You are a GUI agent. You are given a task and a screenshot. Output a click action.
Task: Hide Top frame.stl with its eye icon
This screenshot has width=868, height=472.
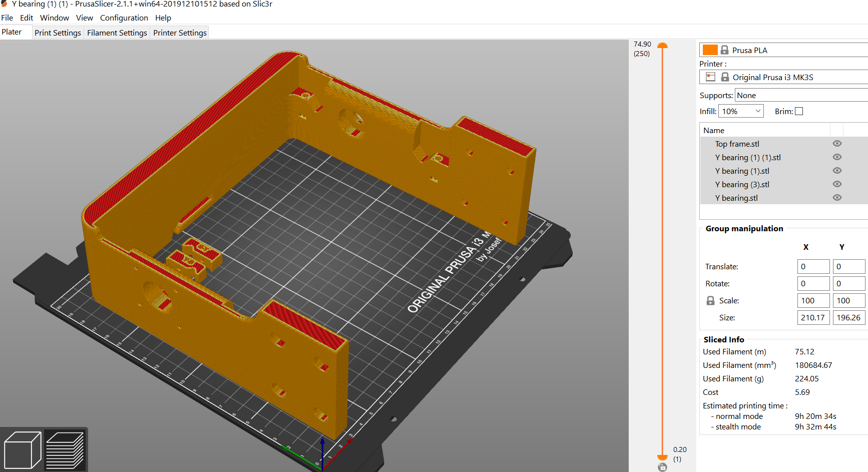pos(837,144)
